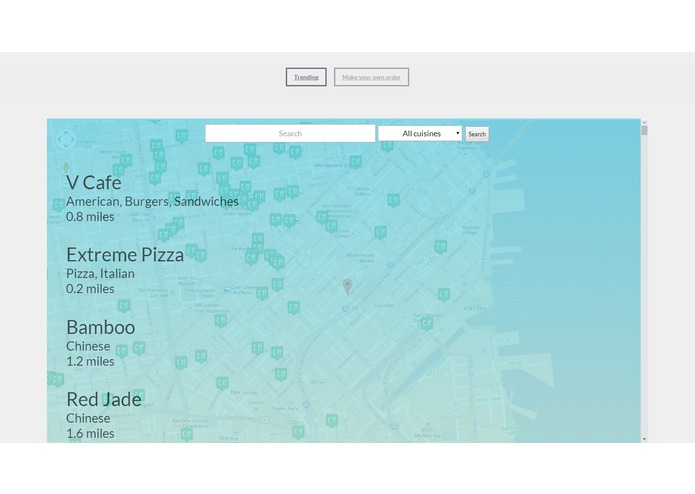Click the vertical scrollbar thumb
The height and width of the screenshot is (494, 695).
(644, 130)
